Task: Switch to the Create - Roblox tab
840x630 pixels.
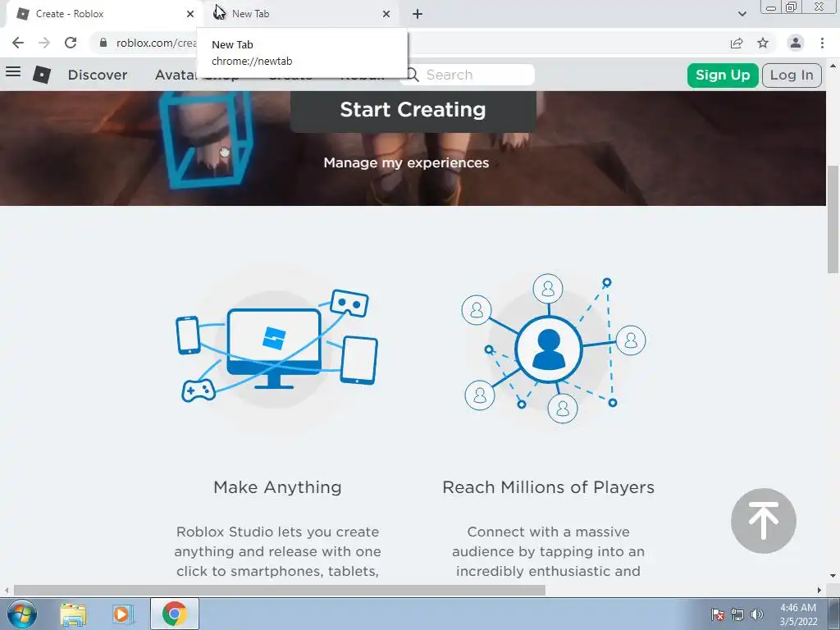Action: coord(102,14)
